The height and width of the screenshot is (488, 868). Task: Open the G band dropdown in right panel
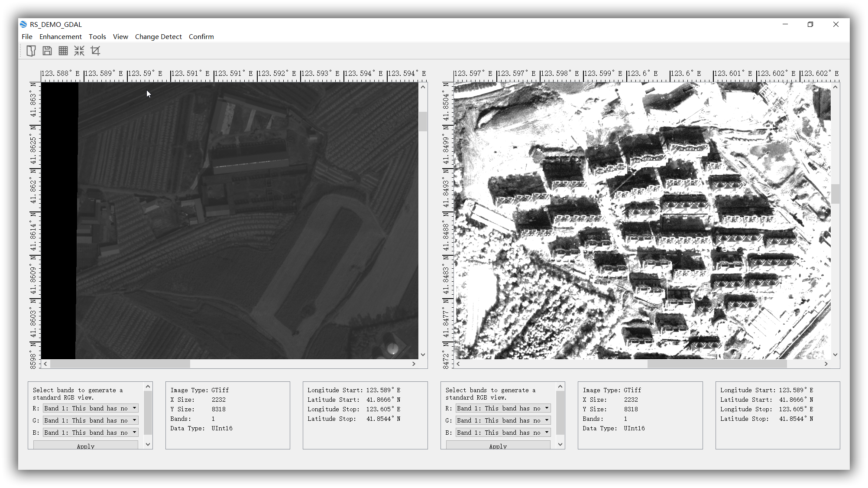click(x=502, y=420)
